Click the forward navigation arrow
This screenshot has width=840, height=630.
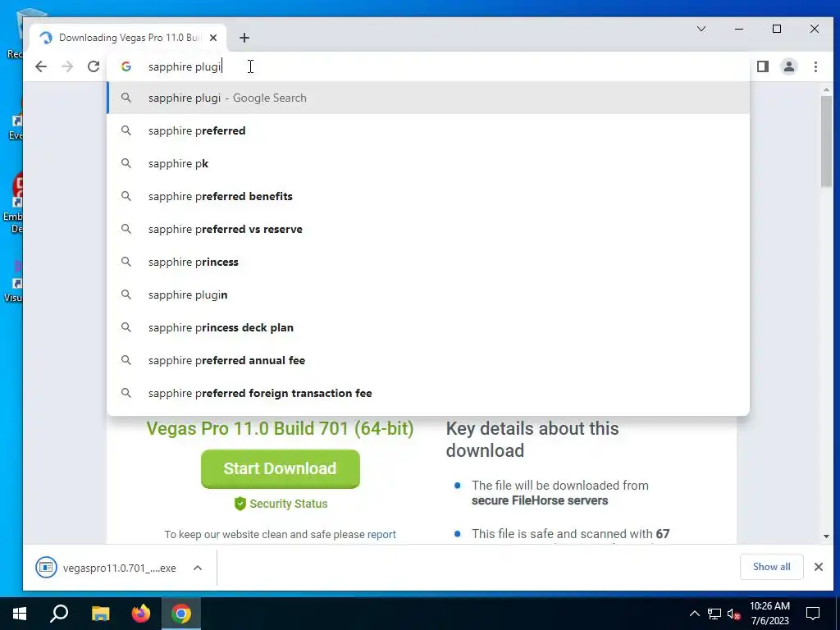click(67, 66)
